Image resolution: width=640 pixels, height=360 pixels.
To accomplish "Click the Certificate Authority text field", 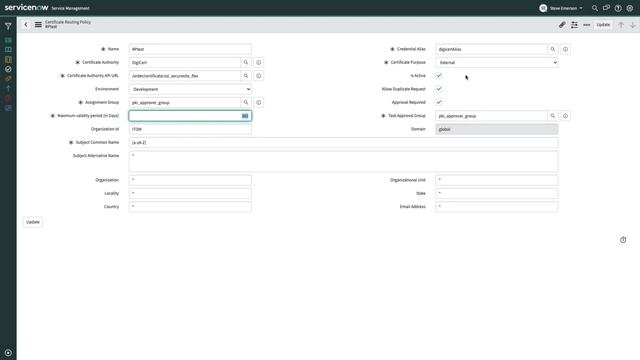I will pyautogui.click(x=185, y=62).
